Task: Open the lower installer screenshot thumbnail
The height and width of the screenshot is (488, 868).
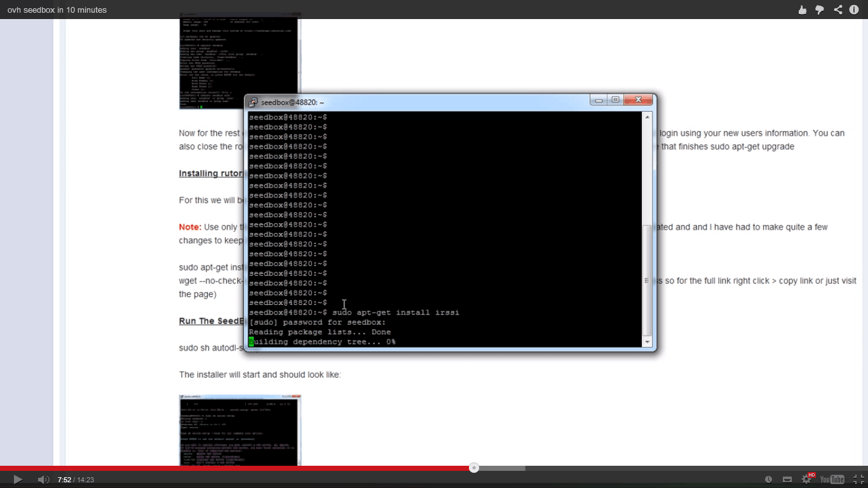Action: coord(240,431)
